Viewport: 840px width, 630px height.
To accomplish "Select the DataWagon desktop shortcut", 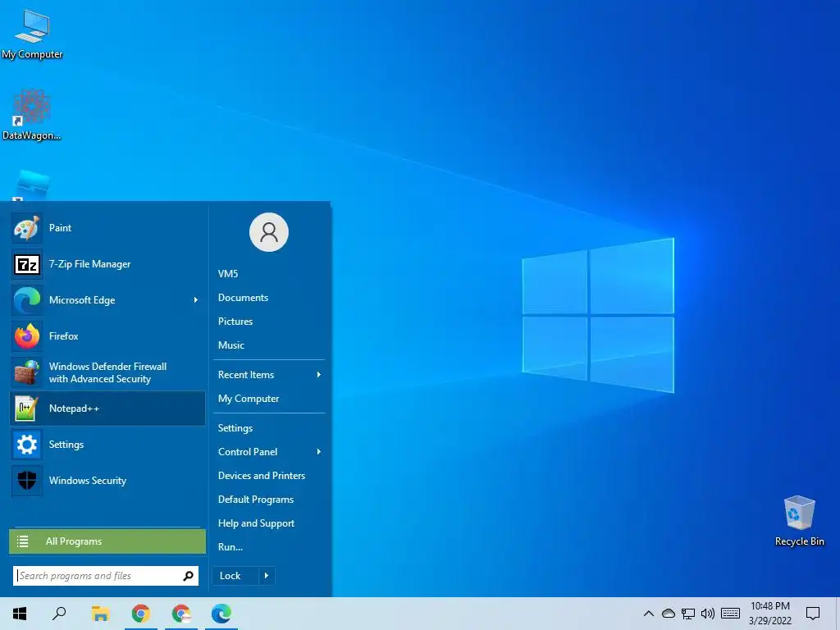I will tap(32, 115).
